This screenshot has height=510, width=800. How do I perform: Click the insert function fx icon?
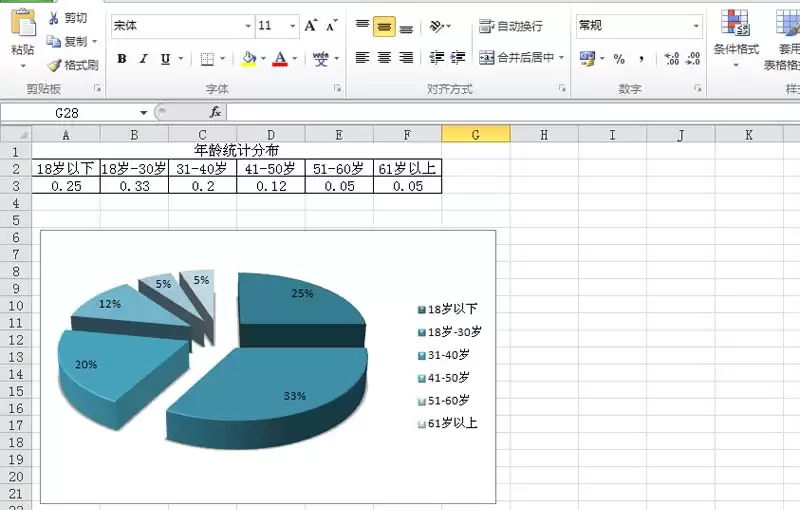click(215, 112)
